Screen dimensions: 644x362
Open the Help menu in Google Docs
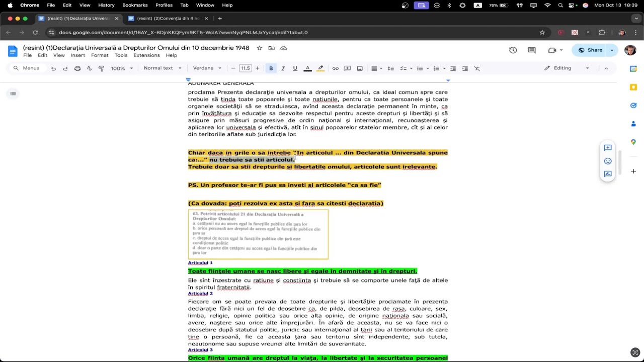coord(172,55)
